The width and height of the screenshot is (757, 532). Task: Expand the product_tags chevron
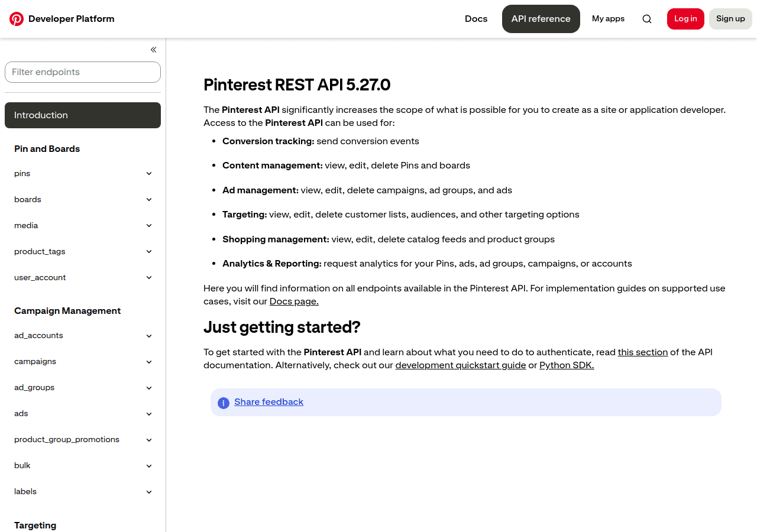click(149, 252)
